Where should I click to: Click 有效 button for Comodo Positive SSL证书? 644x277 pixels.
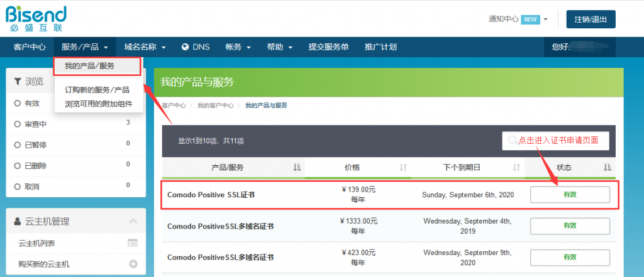tap(570, 195)
